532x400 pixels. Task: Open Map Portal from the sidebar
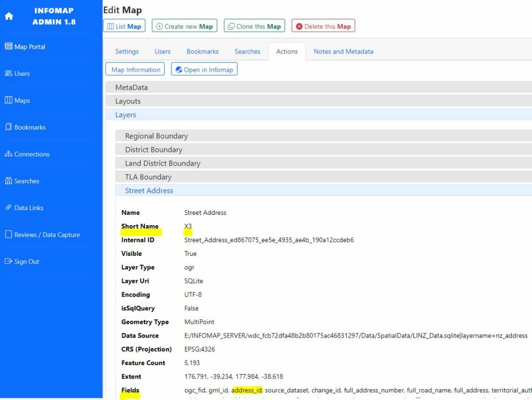tap(25, 47)
